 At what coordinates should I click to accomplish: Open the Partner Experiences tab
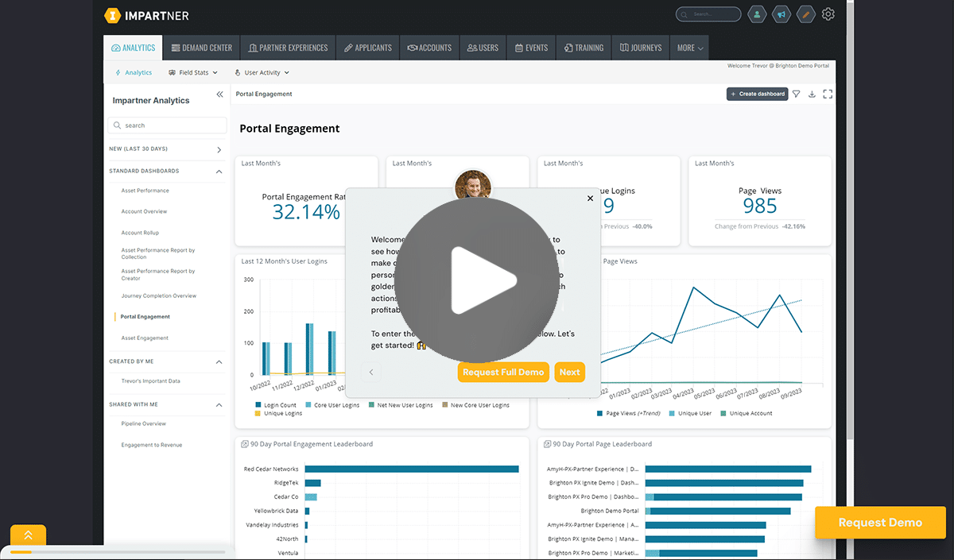288,48
